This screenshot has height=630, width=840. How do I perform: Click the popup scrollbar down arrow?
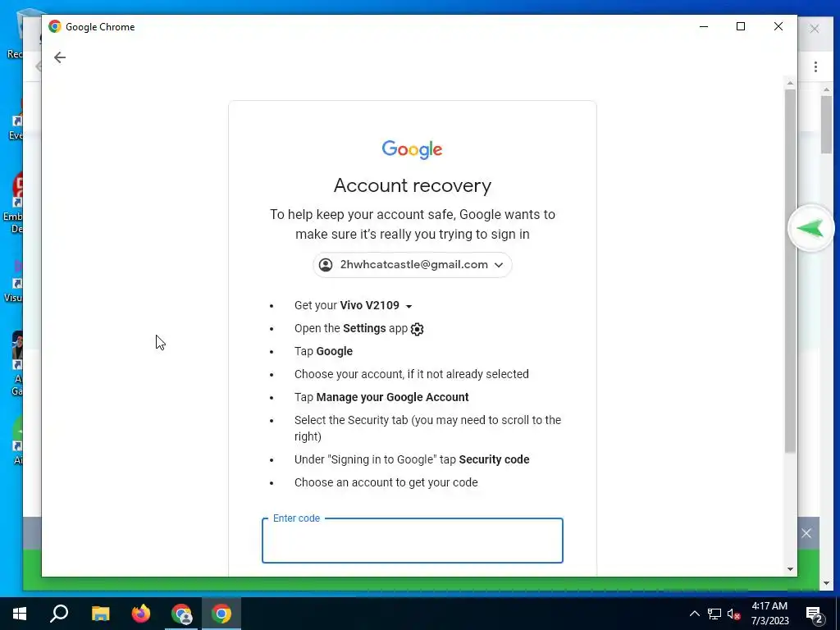point(790,569)
